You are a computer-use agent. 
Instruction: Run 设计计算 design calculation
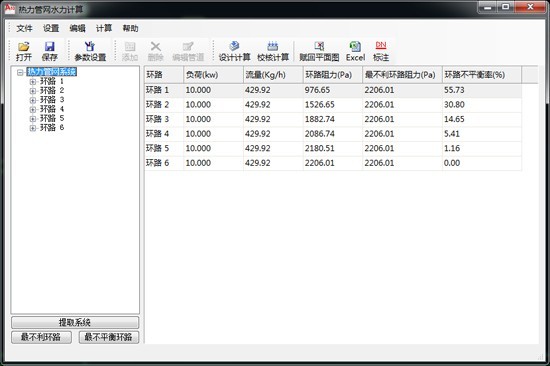click(234, 51)
